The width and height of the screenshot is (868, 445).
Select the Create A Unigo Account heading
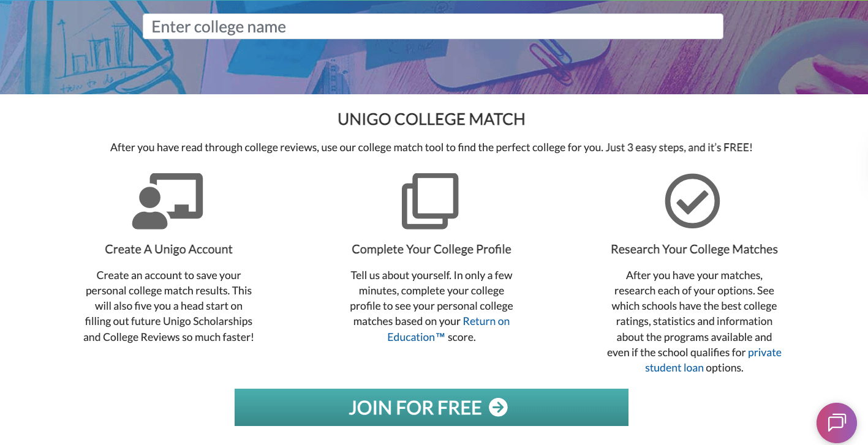click(x=168, y=249)
